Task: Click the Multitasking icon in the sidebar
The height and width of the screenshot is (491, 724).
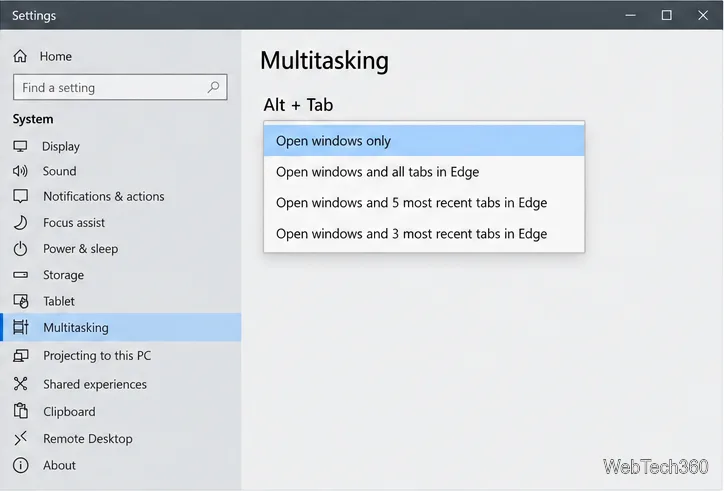Action: pyautogui.click(x=21, y=327)
